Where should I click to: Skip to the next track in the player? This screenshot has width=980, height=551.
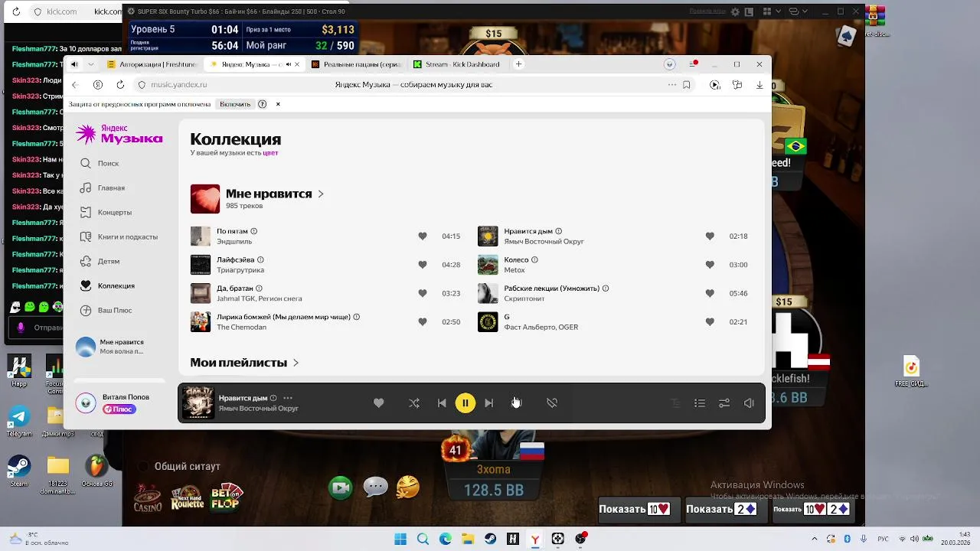[489, 403]
